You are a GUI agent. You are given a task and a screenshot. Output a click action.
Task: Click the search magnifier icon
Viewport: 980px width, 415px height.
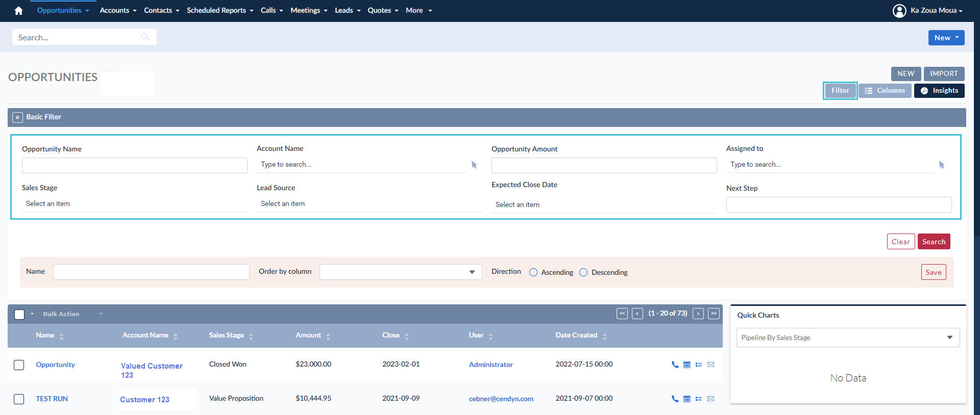tap(145, 37)
